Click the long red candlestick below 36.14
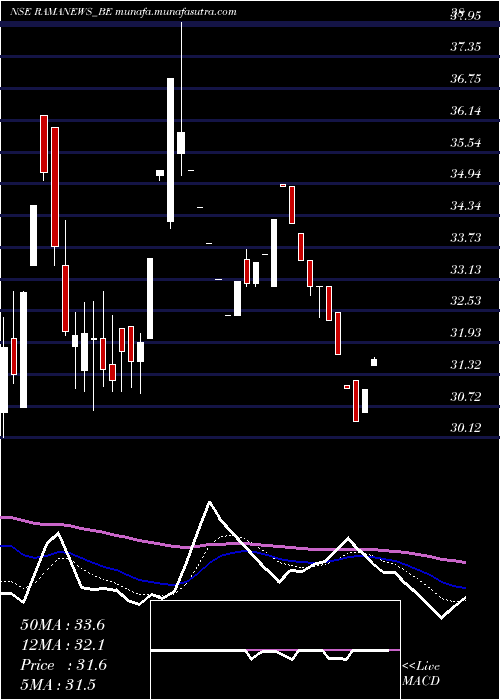500x700 pixels. (x=55, y=187)
